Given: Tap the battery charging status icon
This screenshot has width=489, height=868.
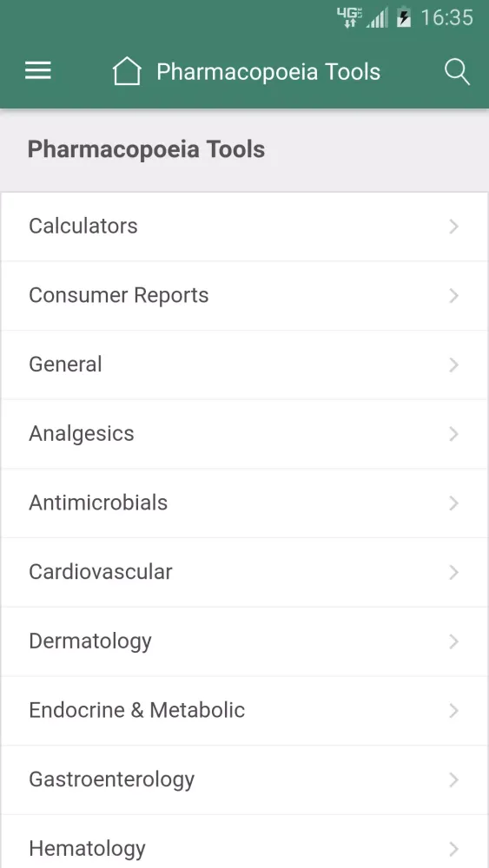Looking at the screenshot, I should (x=404, y=17).
